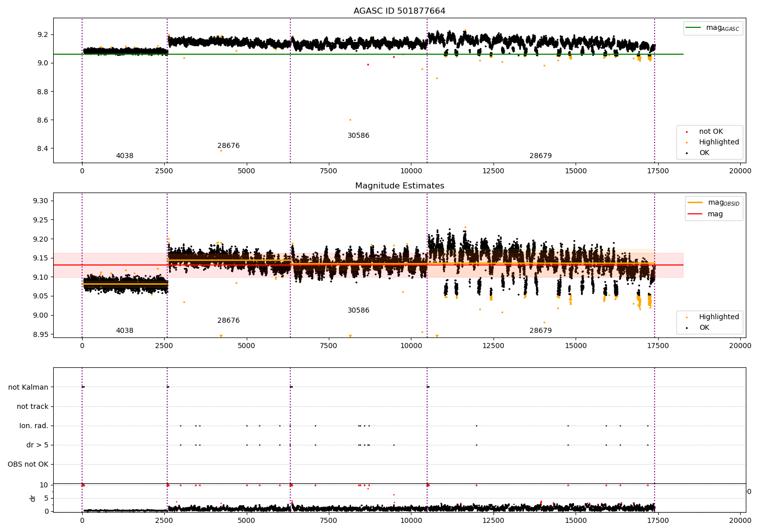Click the 5000 x-tick under the bottom plot

point(247,520)
